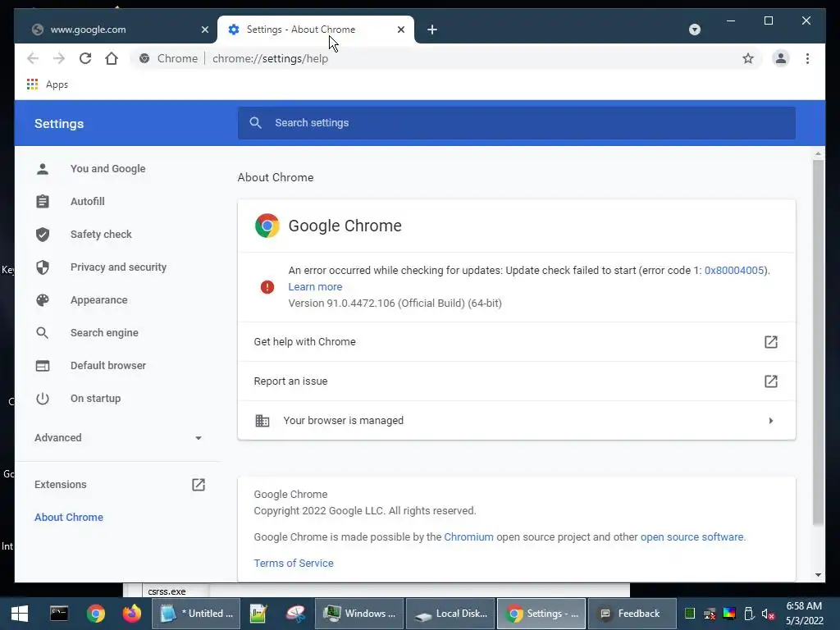Screen dimensions: 840x630
Task: Focus the Search settings field
Action: 517,123
